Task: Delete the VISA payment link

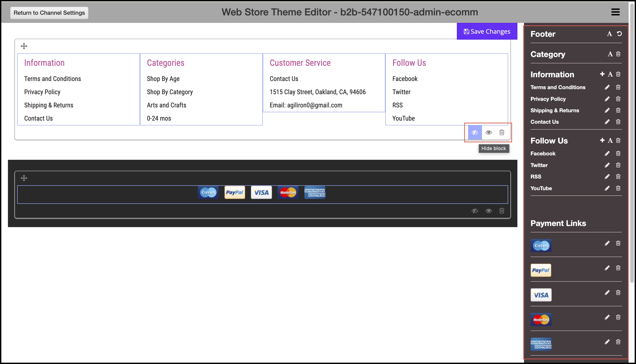Action: pos(618,292)
